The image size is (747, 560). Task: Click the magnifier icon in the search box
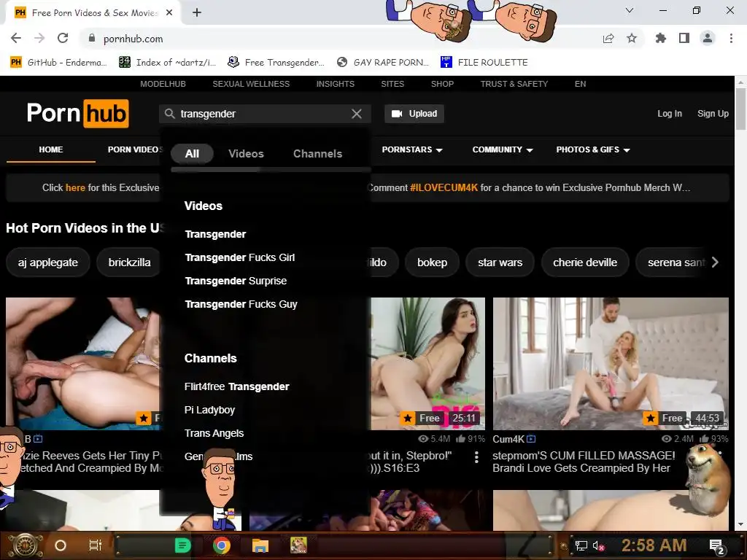click(169, 114)
